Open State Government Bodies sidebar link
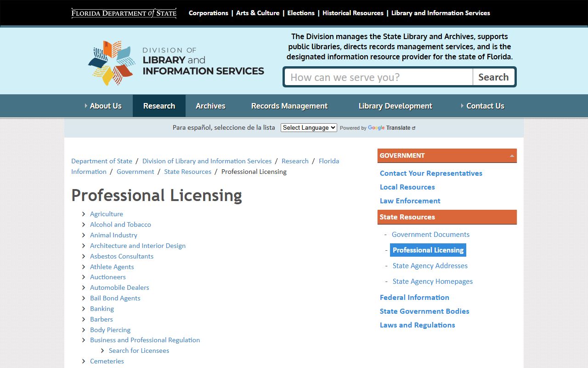Screen dimensions: 588x368 coord(424,311)
